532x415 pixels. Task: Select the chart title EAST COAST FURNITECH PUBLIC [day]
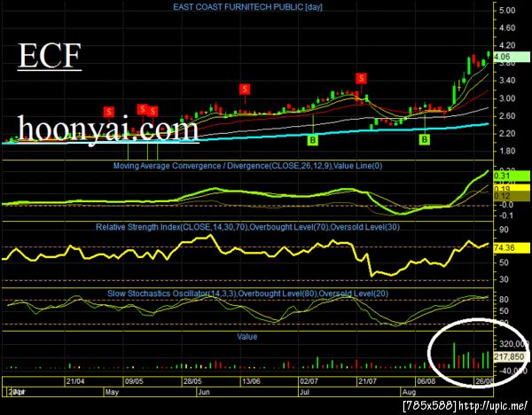[x=247, y=7]
